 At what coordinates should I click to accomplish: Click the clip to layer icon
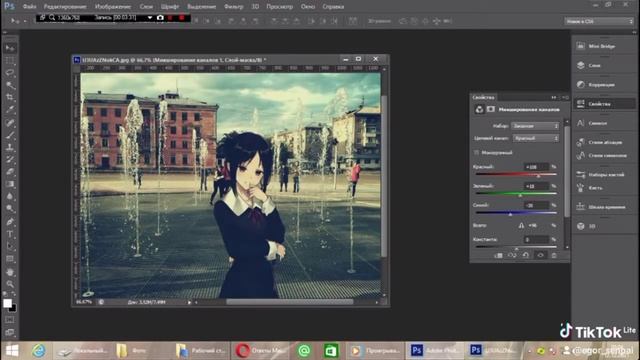498,256
